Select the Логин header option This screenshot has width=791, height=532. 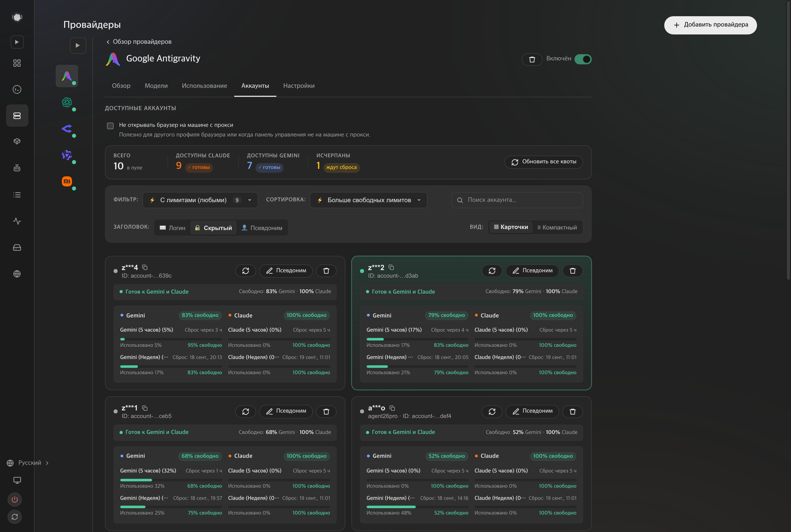tap(172, 228)
